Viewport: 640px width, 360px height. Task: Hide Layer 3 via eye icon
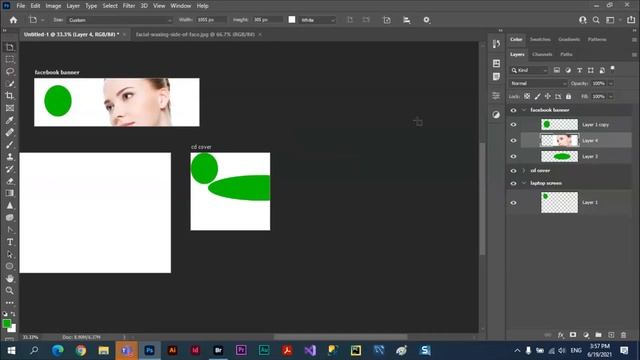click(513, 156)
